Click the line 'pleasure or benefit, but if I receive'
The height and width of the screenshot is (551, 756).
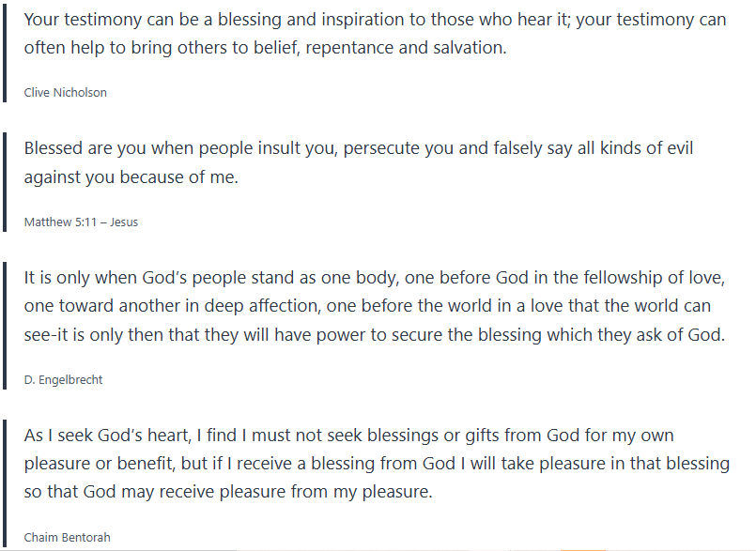tap(377, 464)
